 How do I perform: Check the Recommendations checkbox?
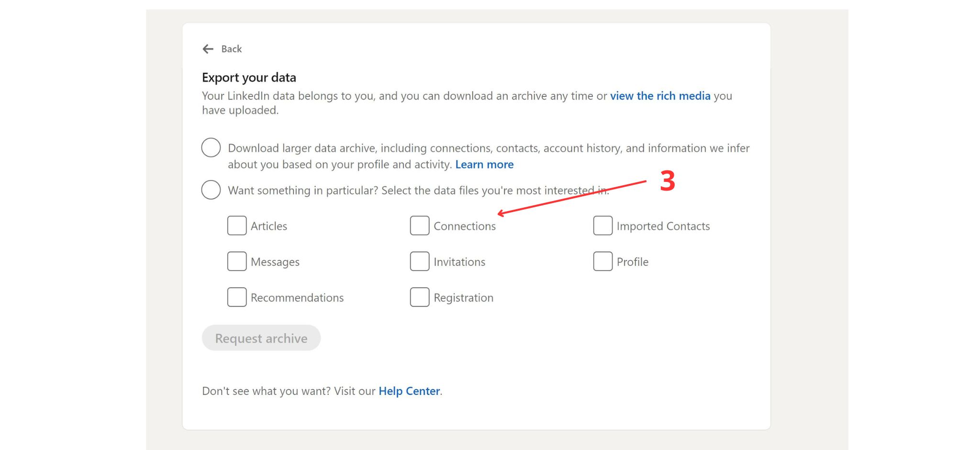click(237, 297)
